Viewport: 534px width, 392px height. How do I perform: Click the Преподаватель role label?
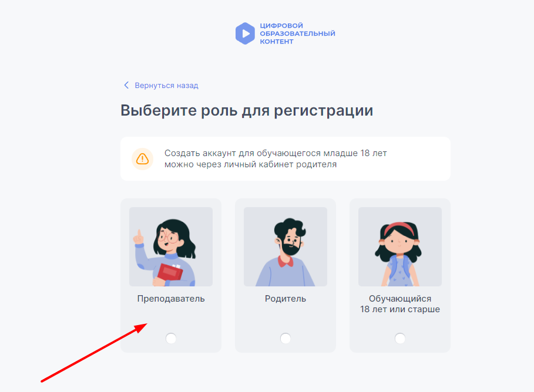tap(171, 299)
